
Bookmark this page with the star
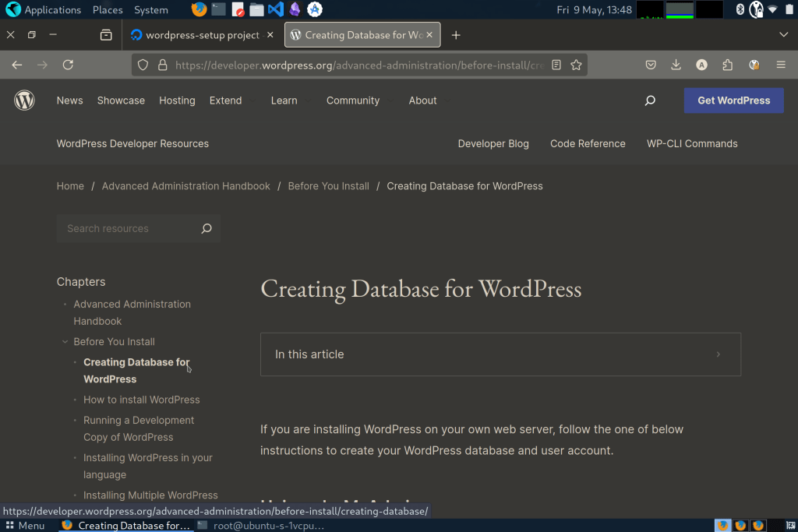pos(576,65)
